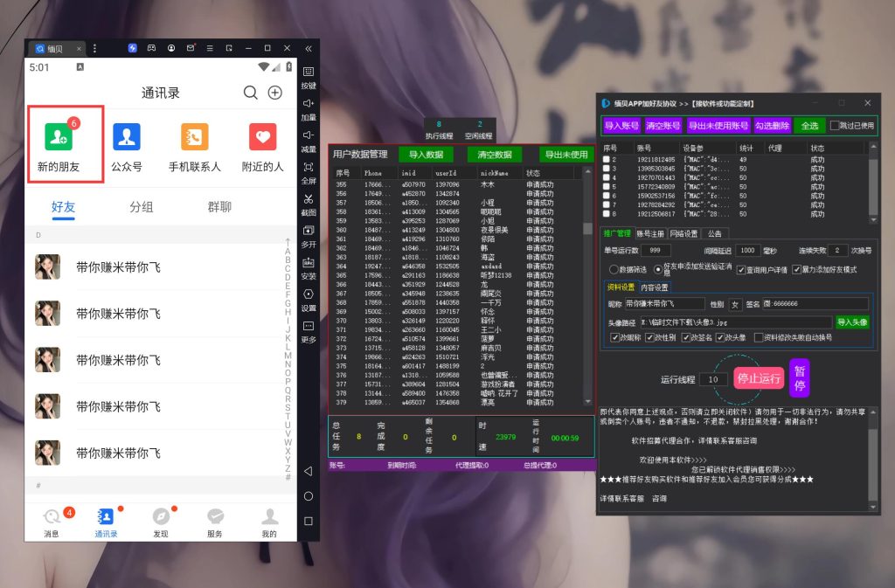Click the 运行线程 thread count field

(x=714, y=380)
